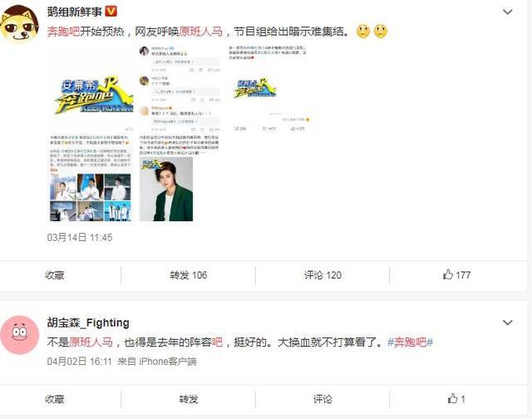Open 转发 106 on the first post

pyautogui.click(x=189, y=275)
